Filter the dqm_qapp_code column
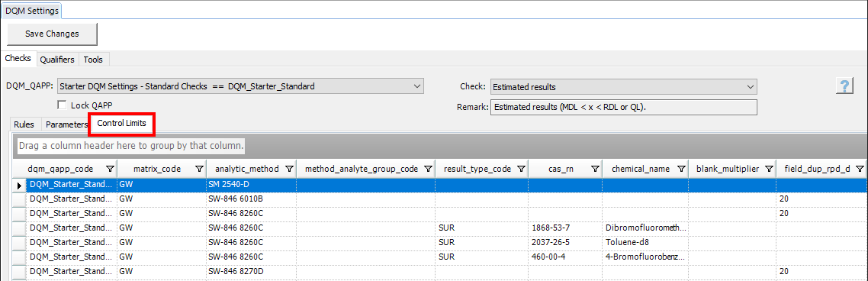This screenshot has height=281, width=868. (110, 169)
